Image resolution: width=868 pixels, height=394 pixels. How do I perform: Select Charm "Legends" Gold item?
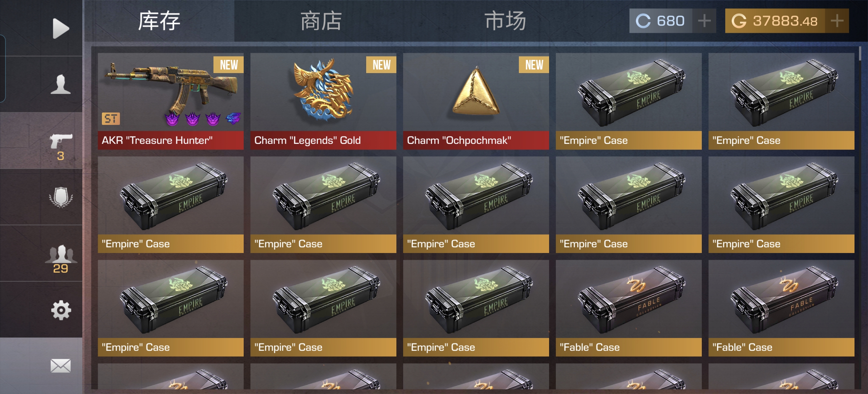point(323,101)
